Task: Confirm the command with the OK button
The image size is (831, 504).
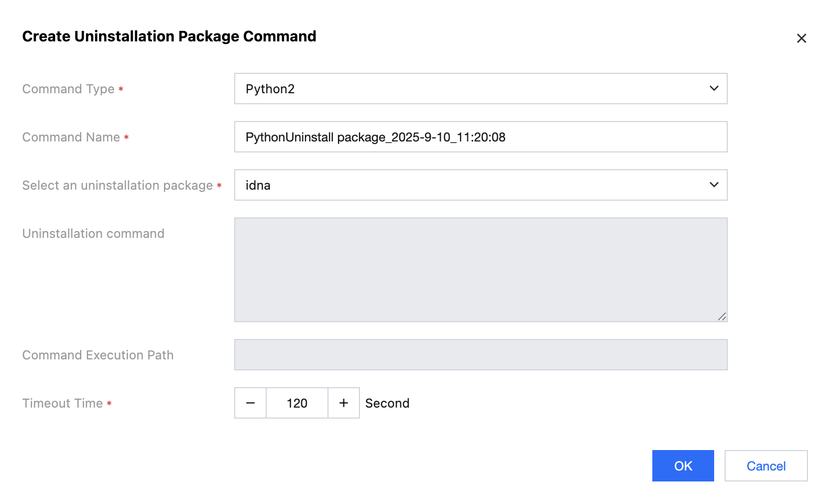Action: pyautogui.click(x=683, y=466)
